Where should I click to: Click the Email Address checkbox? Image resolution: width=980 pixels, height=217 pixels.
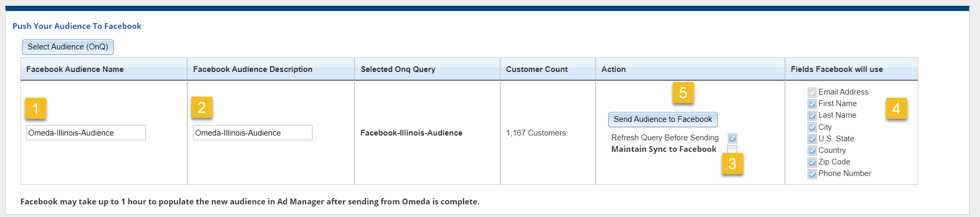pos(812,92)
